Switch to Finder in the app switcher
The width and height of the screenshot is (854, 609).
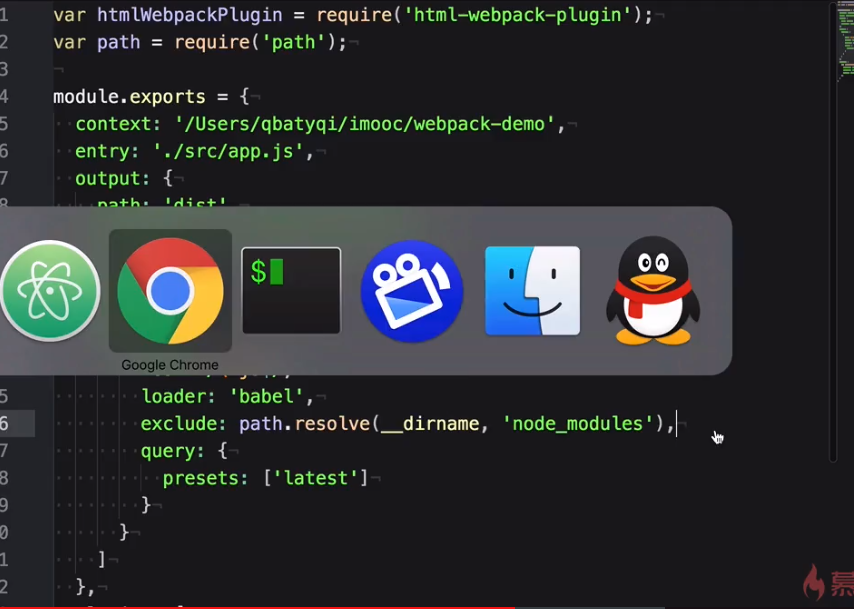click(x=533, y=290)
